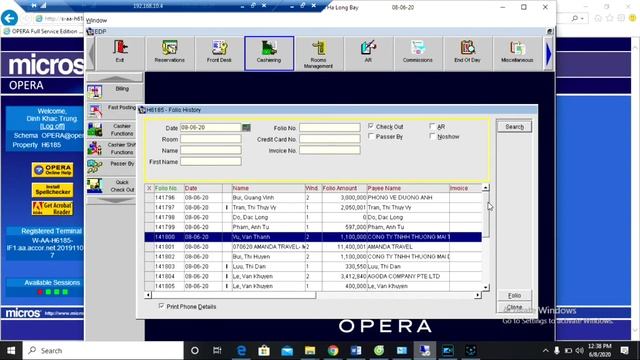
Task: Sort by Folio No. column header
Action: (169, 188)
